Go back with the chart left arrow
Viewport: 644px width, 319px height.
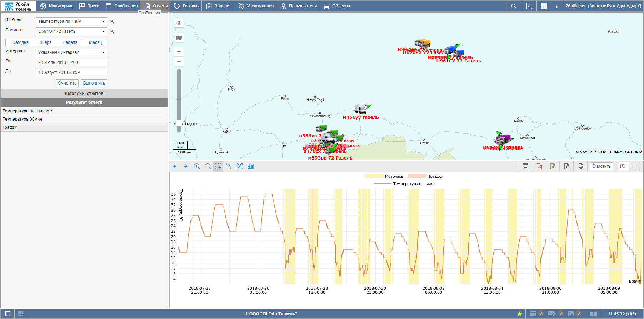pos(175,166)
